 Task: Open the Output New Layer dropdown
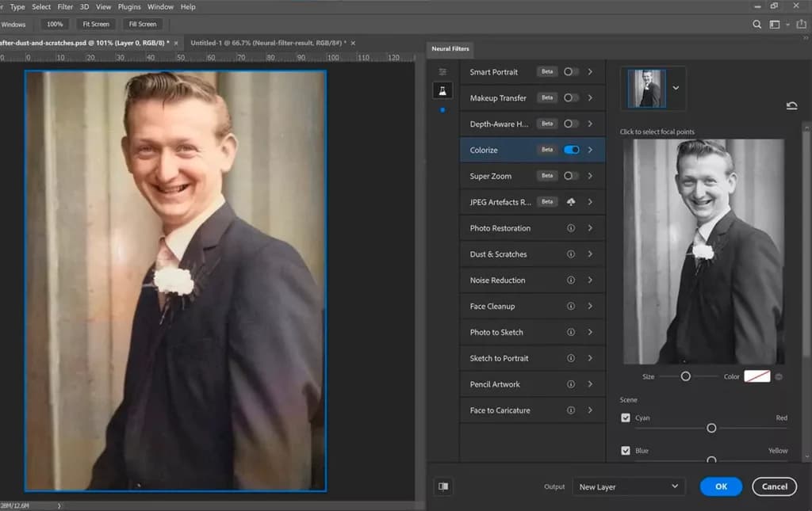(629, 486)
